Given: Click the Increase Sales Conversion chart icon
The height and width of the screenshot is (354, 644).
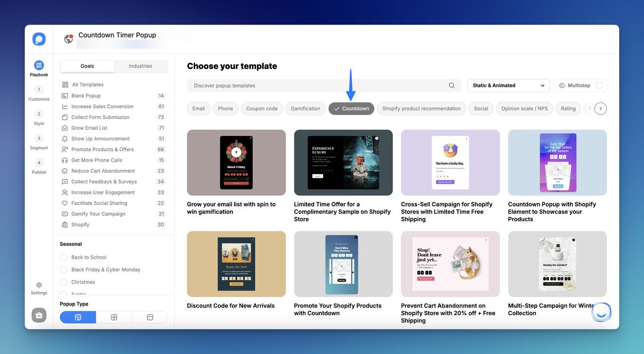Looking at the screenshot, I should coord(65,106).
